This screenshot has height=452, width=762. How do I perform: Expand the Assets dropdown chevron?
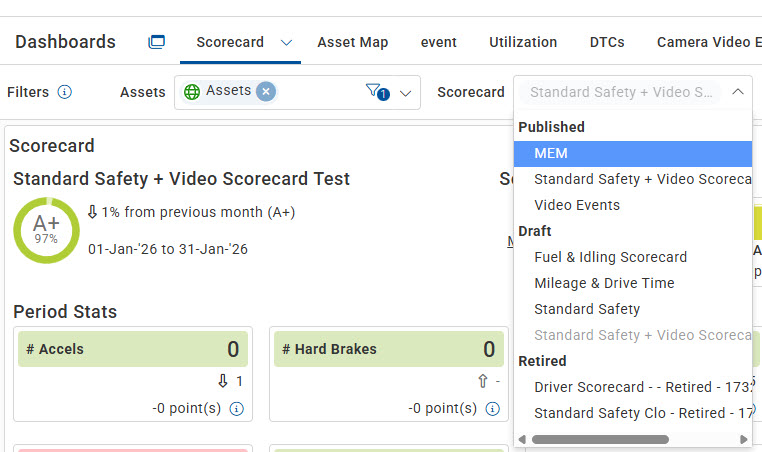(405, 93)
